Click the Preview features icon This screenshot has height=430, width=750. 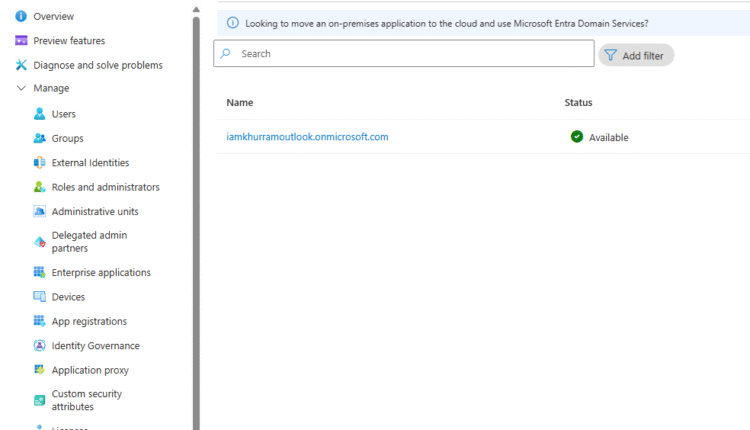pyautogui.click(x=21, y=41)
